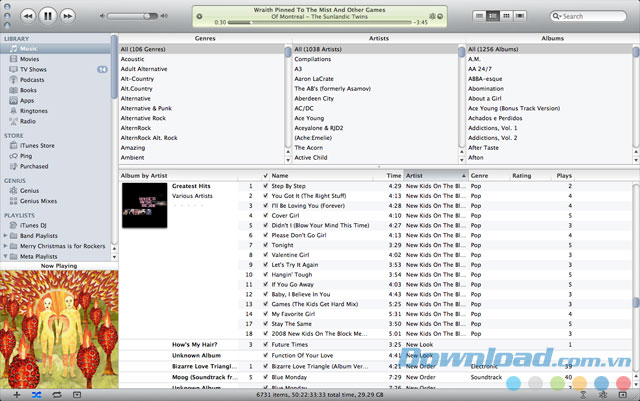Uncheck Hangin' Tough song
The image size is (640, 401).
pyautogui.click(x=265, y=275)
